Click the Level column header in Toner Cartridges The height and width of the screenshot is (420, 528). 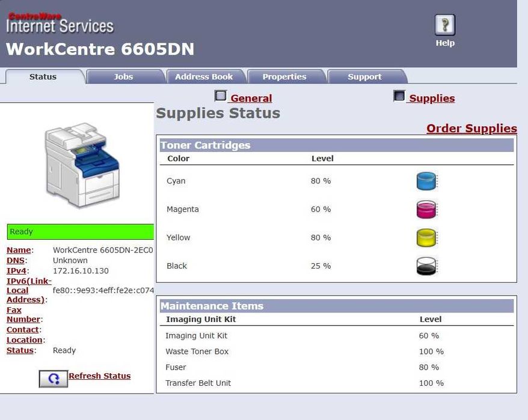click(322, 159)
